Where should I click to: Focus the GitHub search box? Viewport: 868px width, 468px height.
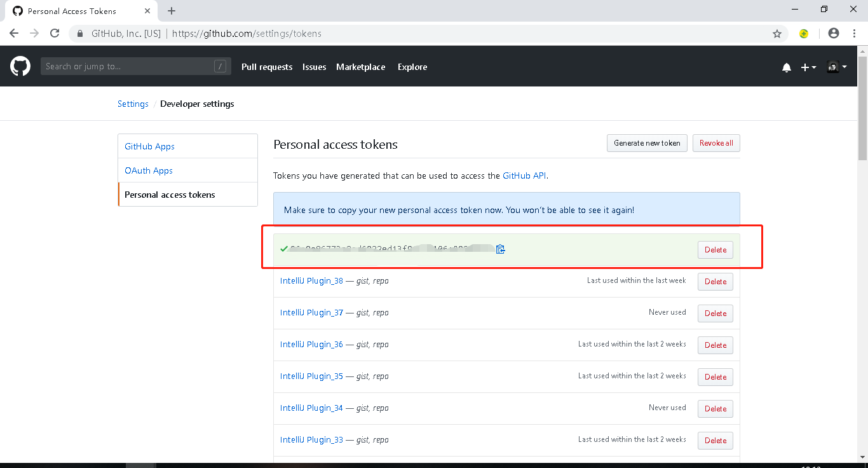click(x=136, y=66)
